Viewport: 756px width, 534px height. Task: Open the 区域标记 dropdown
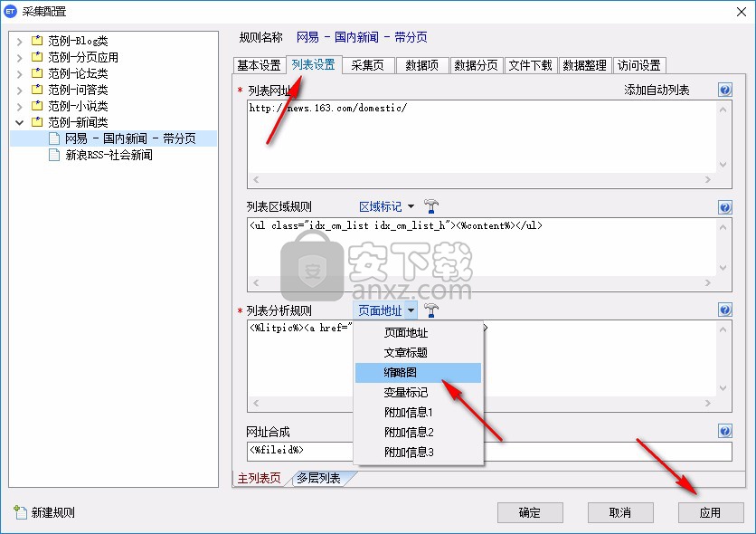click(x=386, y=207)
